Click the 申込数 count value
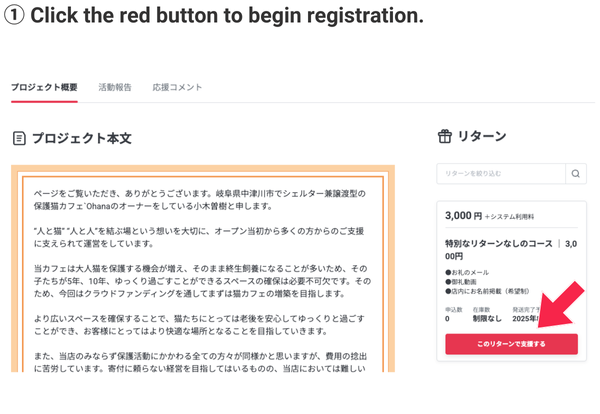This screenshot has width=600, height=414. 448,318
